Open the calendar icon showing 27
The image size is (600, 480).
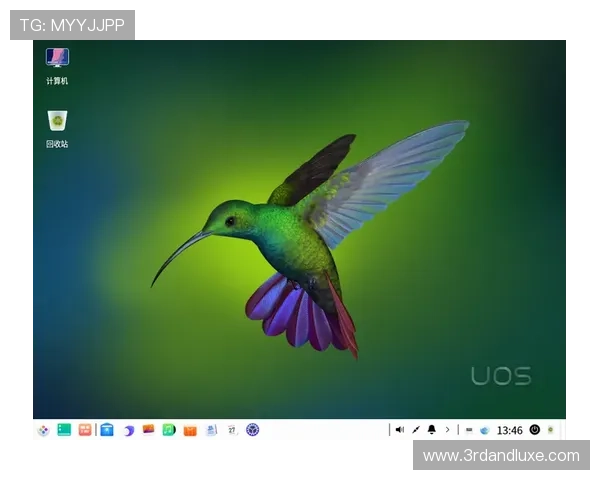coord(231,430)
